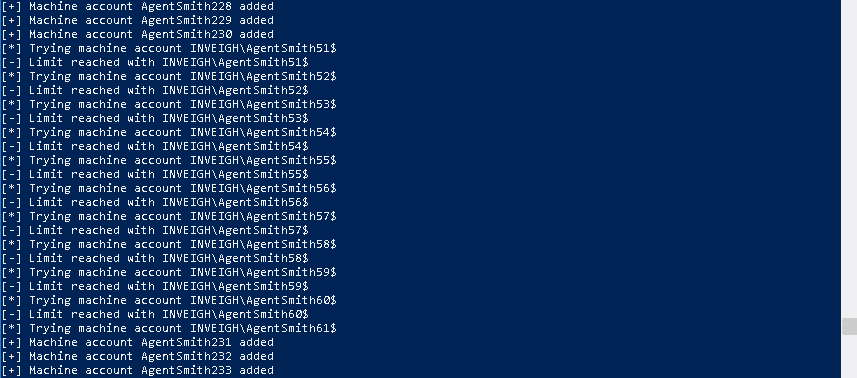Click the 'Limit reached with INVEIGH\AgentSmith60$' line
857x378 pixels.
(155, 315)
